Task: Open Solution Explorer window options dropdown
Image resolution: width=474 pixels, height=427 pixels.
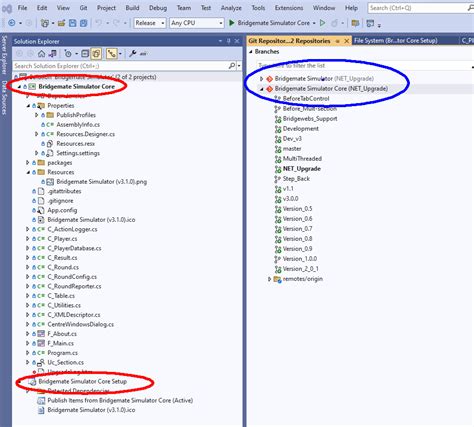Action: point(220,41)
